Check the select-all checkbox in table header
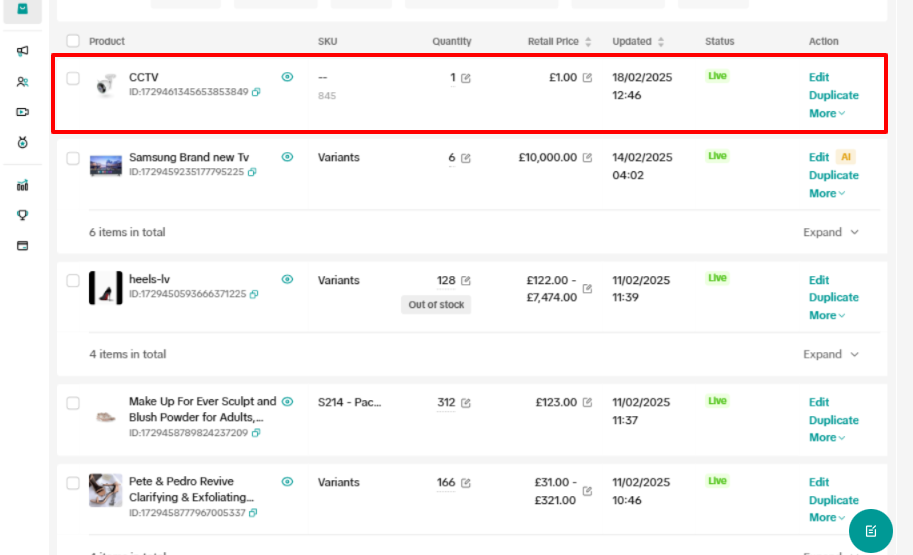This screenshot has height=555, width=913. tap(73, 41)
